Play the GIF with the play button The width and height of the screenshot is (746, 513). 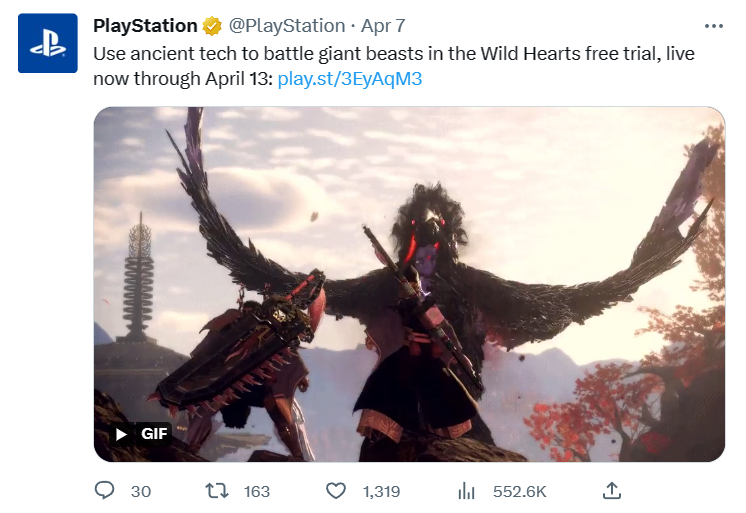click(121, 434)
